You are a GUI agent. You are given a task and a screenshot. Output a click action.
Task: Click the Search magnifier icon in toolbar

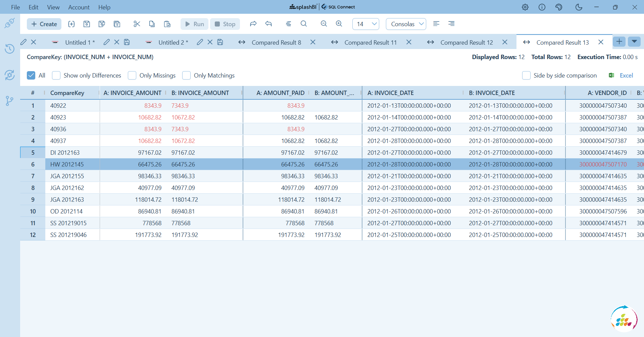pyautogui.click(x=304, y=23)
